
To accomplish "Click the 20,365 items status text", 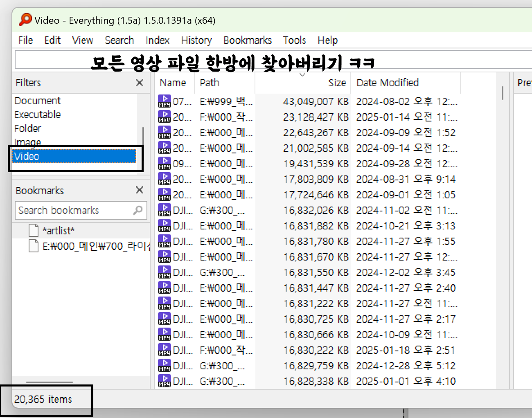I will 43,399.
